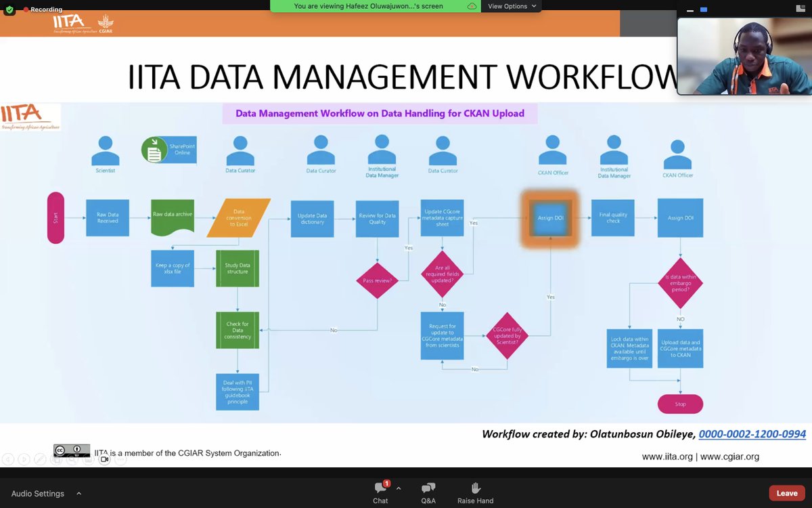Click the red Leave button
This screenshot has width=812, height=508.
787,493
